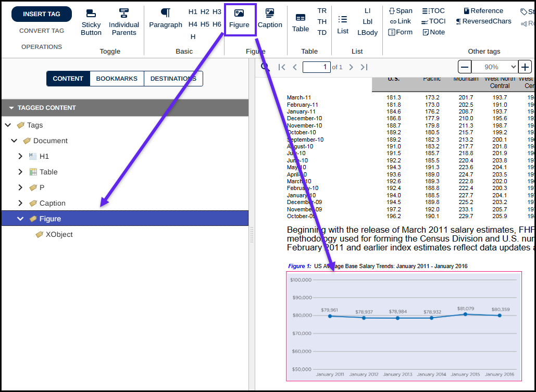
Task: Zoom out with minus button
Action: tap(465, 67)
